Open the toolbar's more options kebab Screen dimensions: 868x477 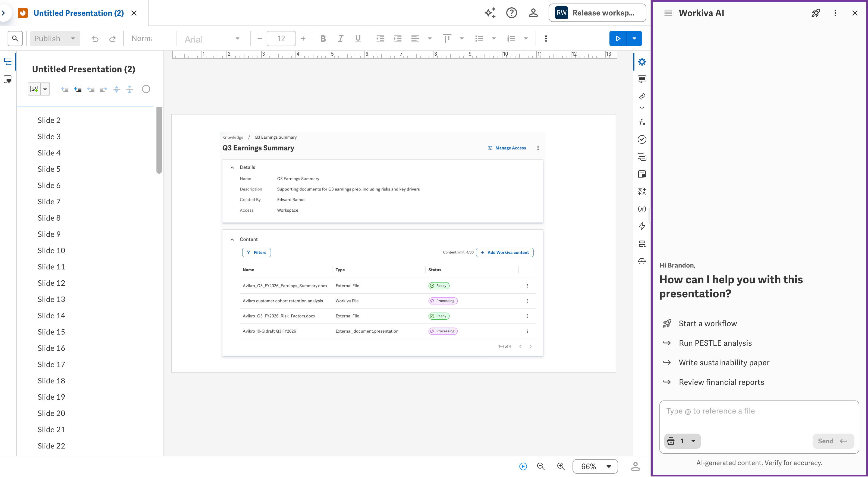point(546,39)
